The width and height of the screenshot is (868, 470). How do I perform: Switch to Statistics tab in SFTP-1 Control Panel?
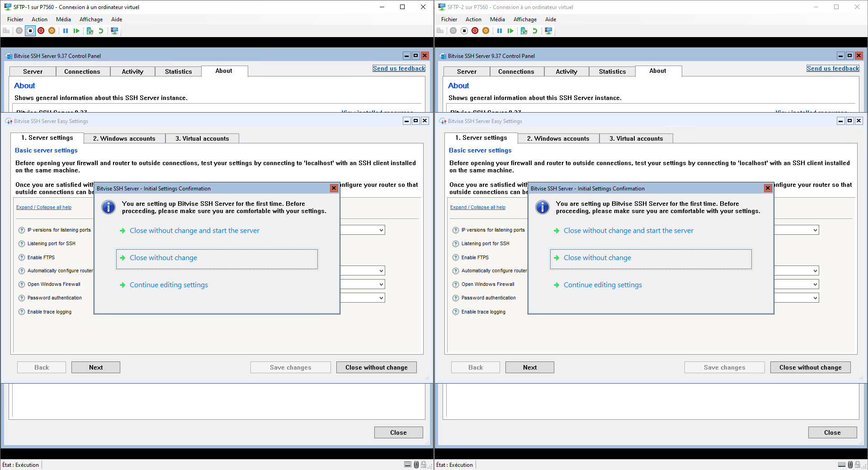point(178,71)
